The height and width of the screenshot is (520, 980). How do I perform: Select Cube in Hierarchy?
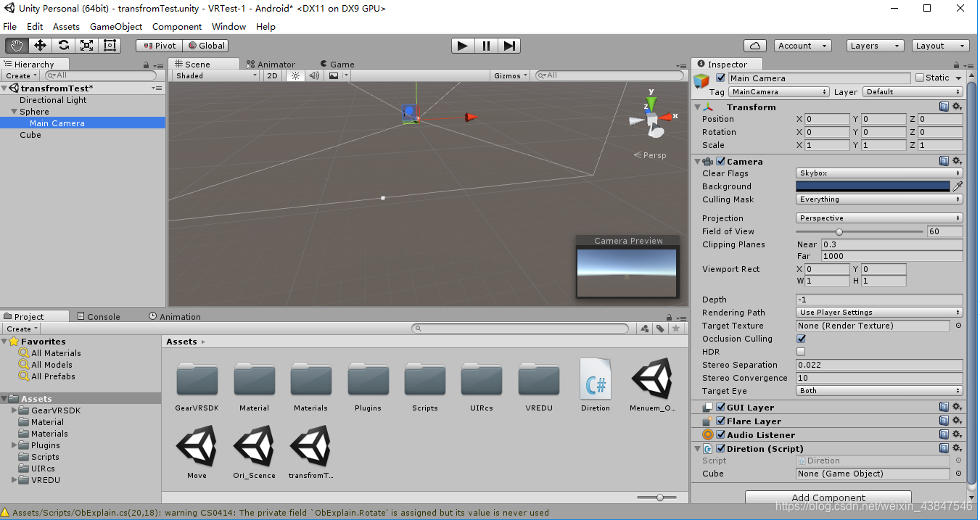(x=30, y=135)
